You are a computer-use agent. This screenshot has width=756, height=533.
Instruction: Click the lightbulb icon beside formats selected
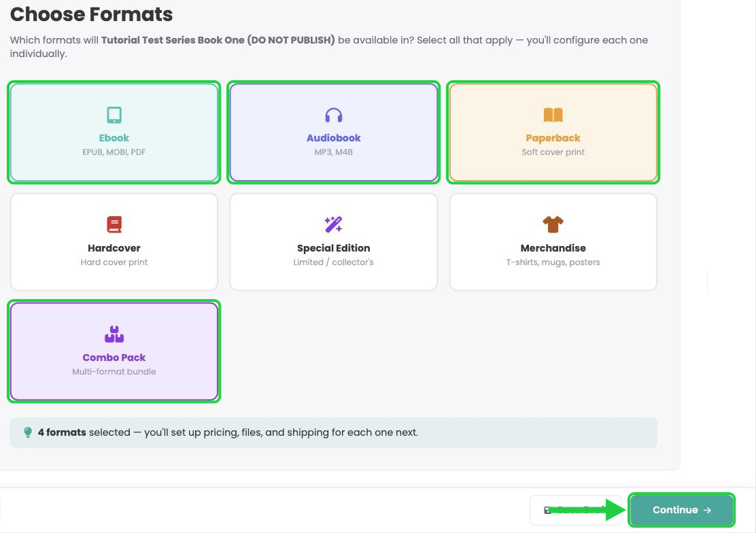[28, 432]
